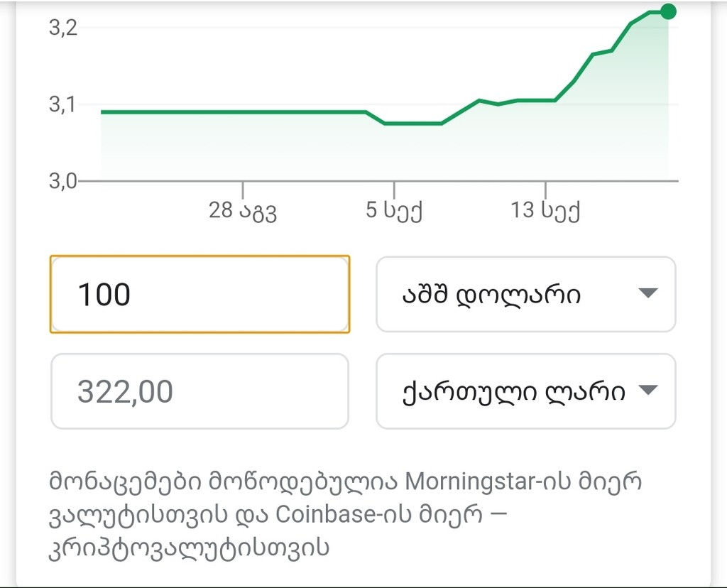Select the converted field showing 322,00
Viewport: 727px width, 588px height.
(x=199, y=391)
